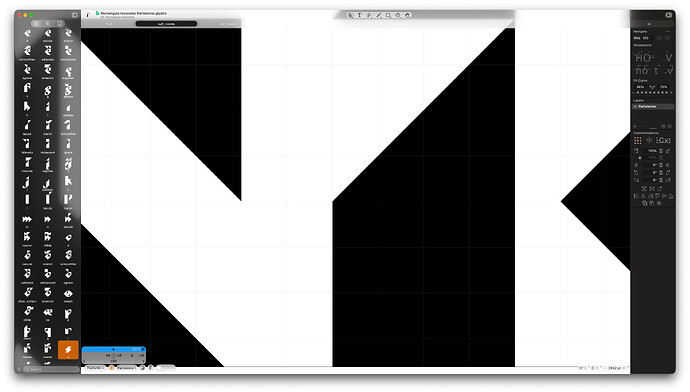Select the 'k' glyph cell
This screenshot has height=392, width=690.
click(68, 183)
